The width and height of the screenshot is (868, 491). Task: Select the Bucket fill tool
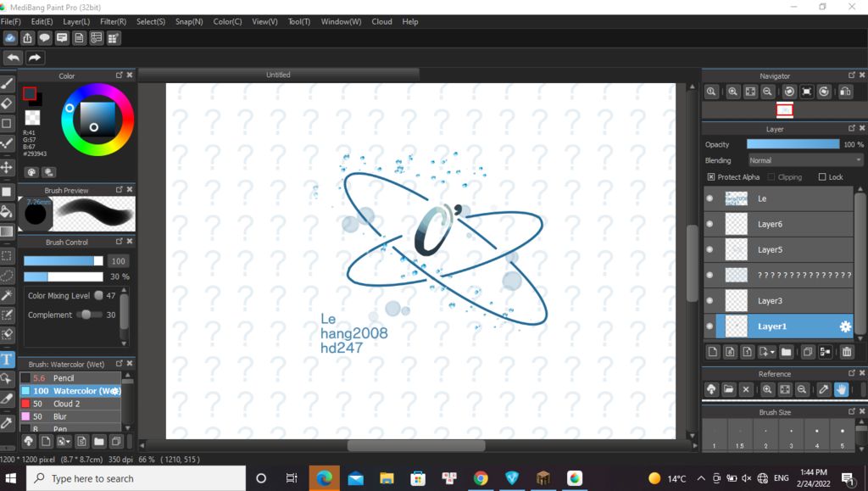point(7,211)
